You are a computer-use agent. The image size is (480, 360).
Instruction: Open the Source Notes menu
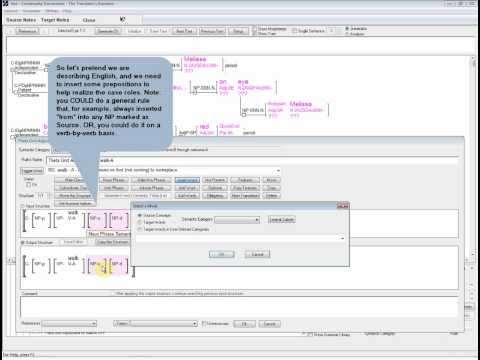click(21, 20)
